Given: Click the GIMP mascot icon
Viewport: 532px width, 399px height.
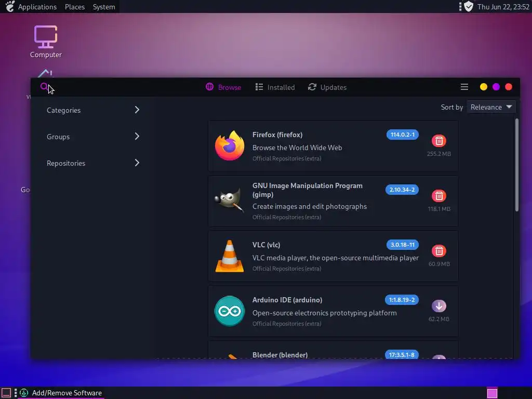Looking at the screenshot, I should [230, 200].
